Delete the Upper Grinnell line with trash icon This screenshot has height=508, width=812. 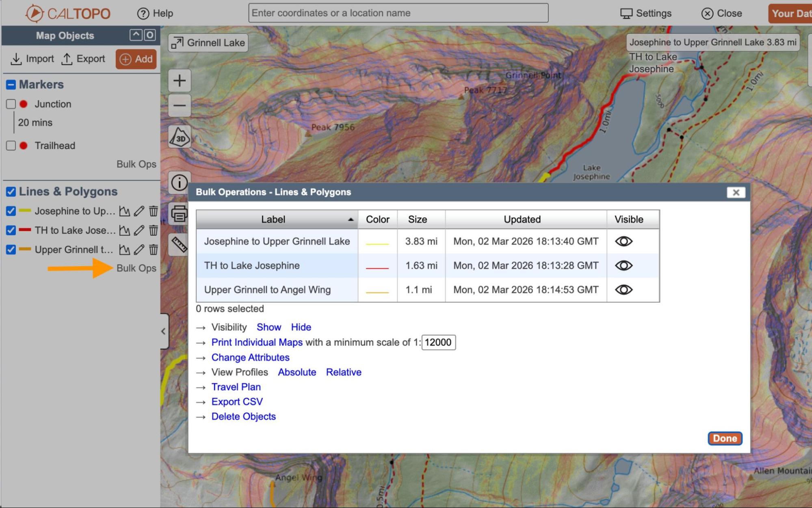[153, 250]
